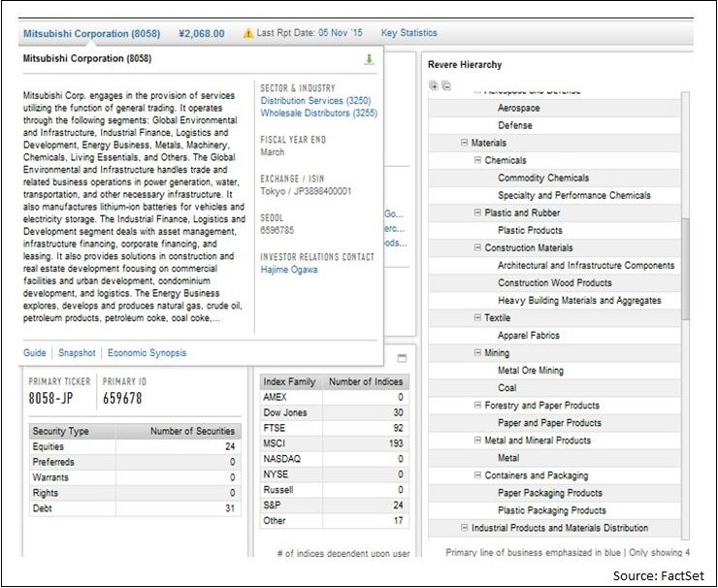Select the Metal leaf row

555,457
